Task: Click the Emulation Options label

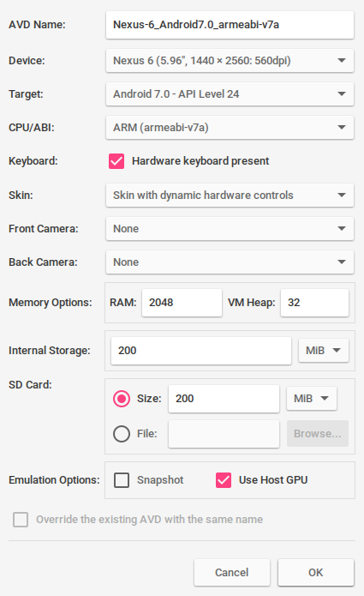Action: point(54,480)
